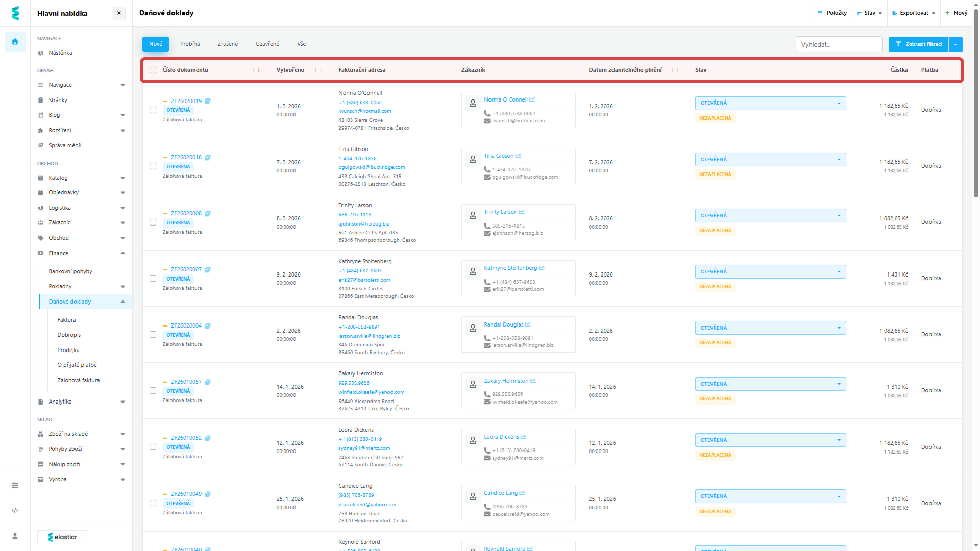Open the sliders settings icon in left rail
This screenshot has width=980, height=551.
pyautogui.click(x=15, y=485)
